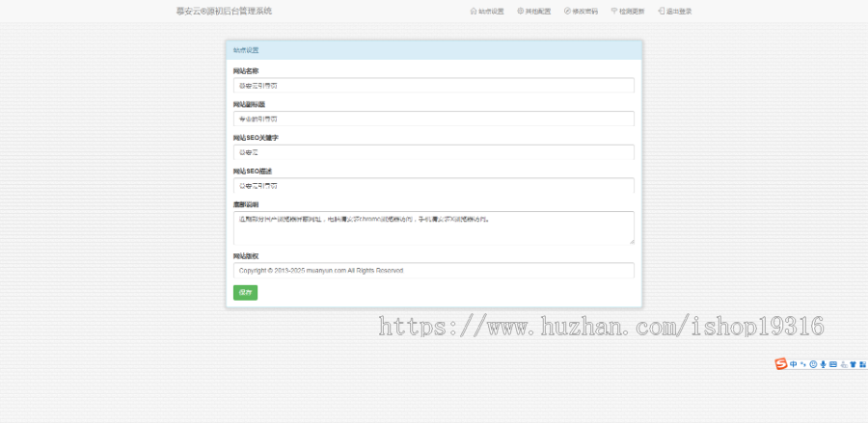Select the 网站SEO描述 input field
Screen dimensions: 868x423
click(x=433, y=185)
